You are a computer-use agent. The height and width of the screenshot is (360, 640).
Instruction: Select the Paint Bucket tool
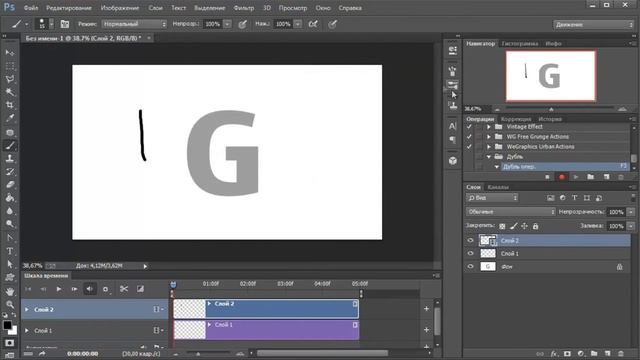tap(10, 198)
